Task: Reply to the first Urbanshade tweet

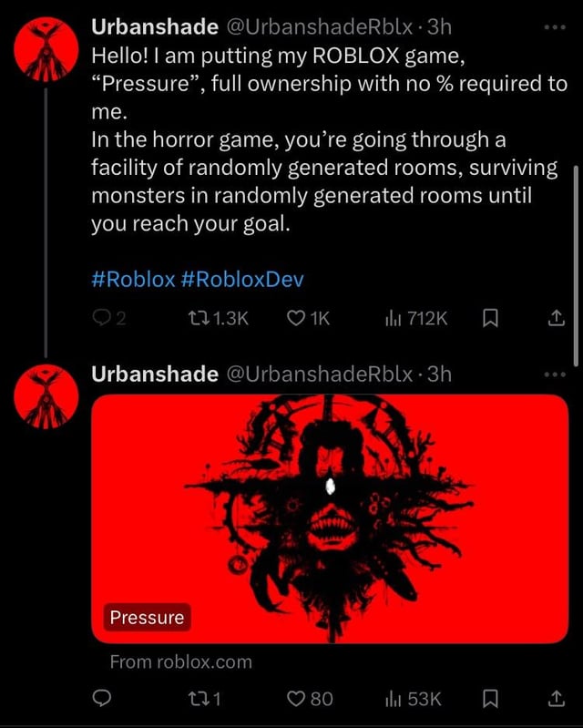Action: coord(101,318)
